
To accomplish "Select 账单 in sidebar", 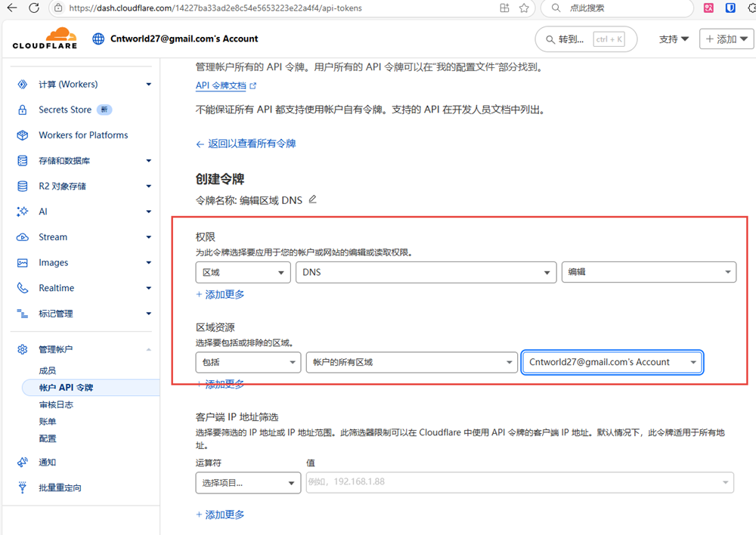I will [x=47, y=422].
